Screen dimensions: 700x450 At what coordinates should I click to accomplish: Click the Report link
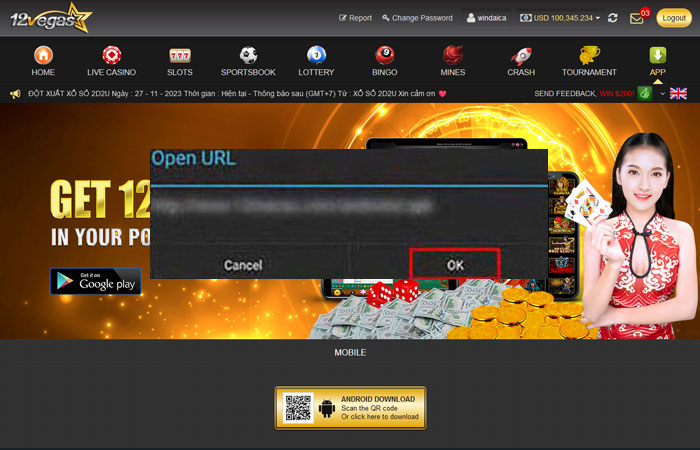click(355, 18)
